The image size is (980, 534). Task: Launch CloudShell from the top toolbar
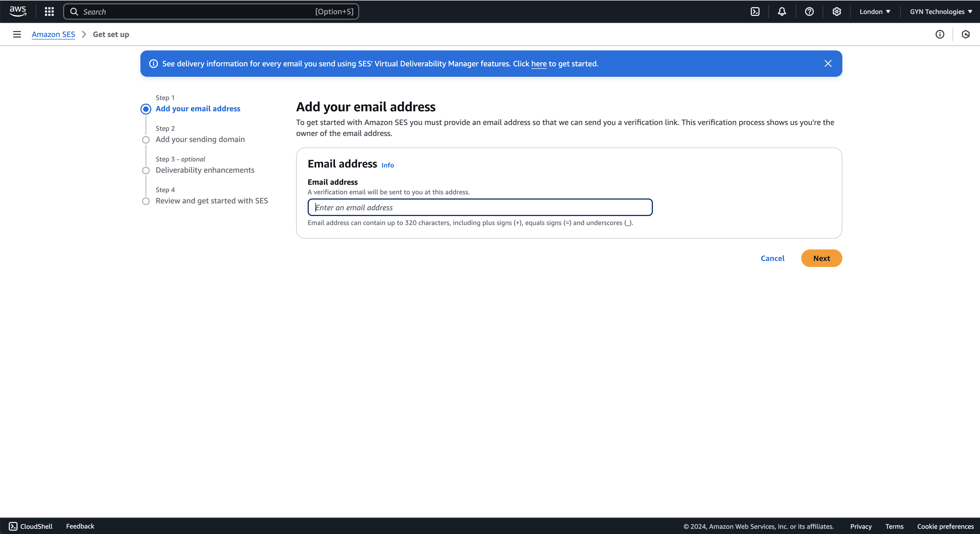coord(755,12)
